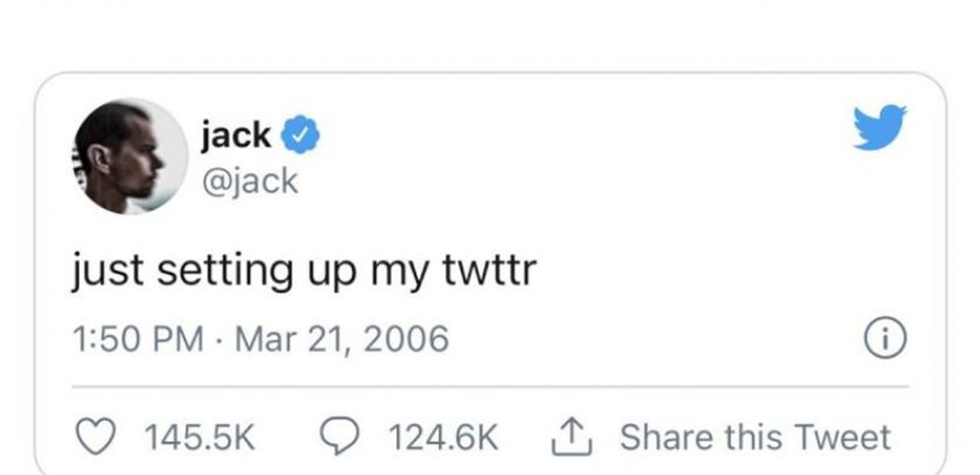Click the blue Twitter bird logo
This screenshot has height=475, width=980.
point(880,128)
